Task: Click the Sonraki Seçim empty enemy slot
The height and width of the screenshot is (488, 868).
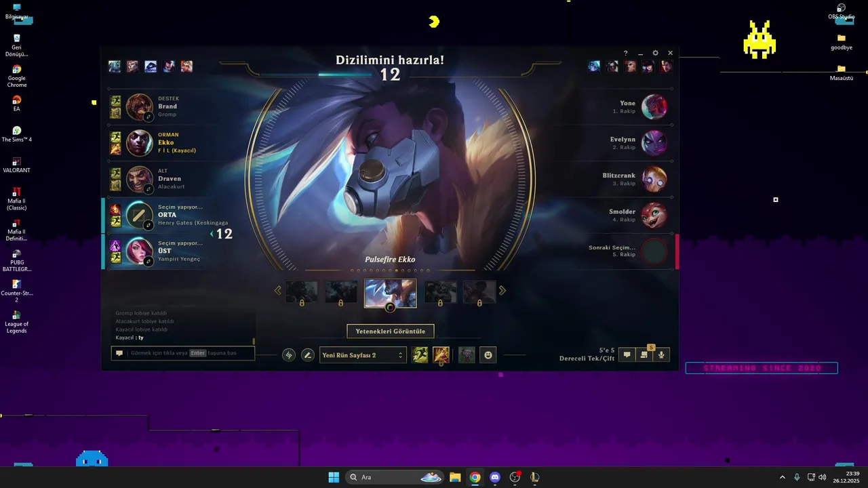Action: coord(654,251)
